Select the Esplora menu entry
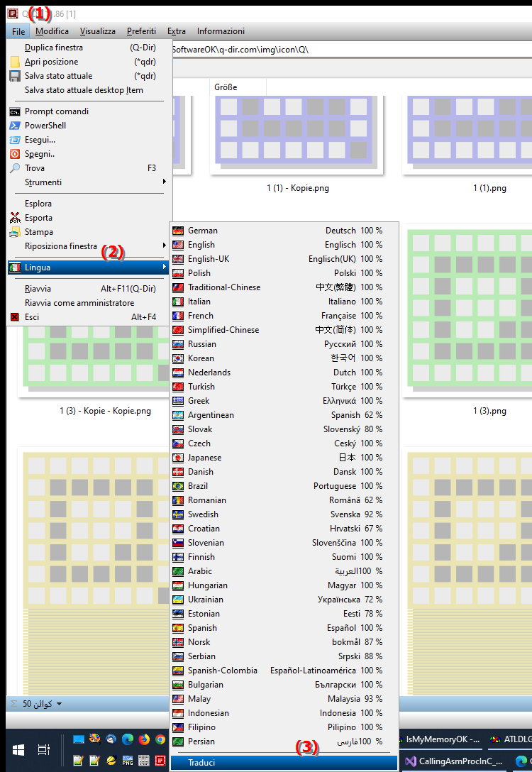The height and width of the screenshot is (772, 532). click(x=89, y=204)
